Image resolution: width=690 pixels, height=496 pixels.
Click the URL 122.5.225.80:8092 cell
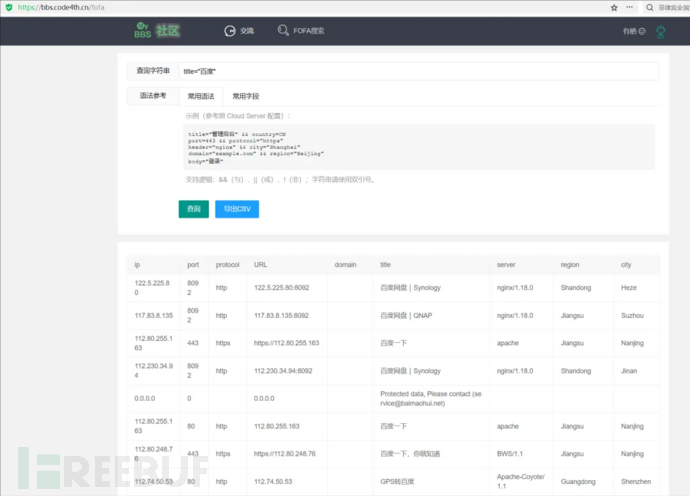coord(287,287)
